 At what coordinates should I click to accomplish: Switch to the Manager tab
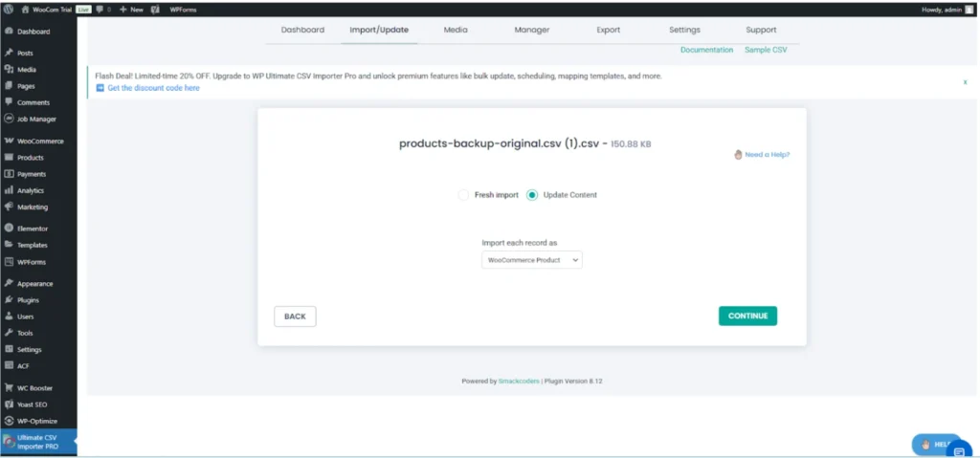[531, 30]
